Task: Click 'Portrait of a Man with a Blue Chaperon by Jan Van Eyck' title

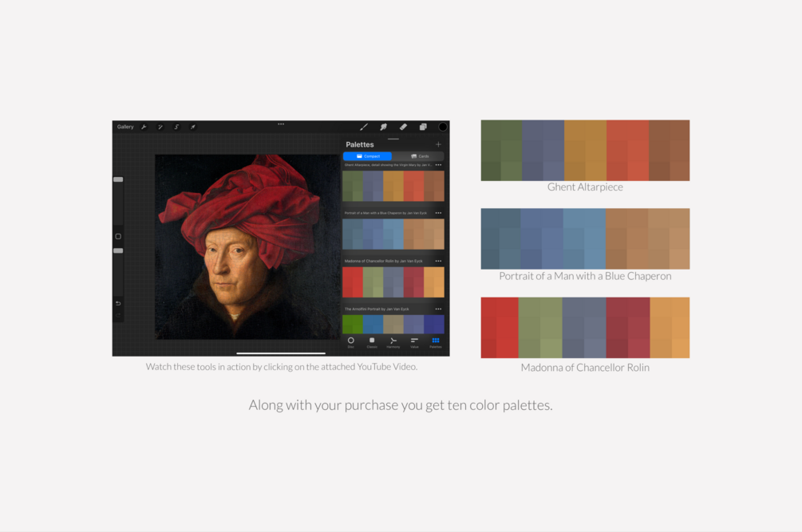Action: tap(385, 213)
